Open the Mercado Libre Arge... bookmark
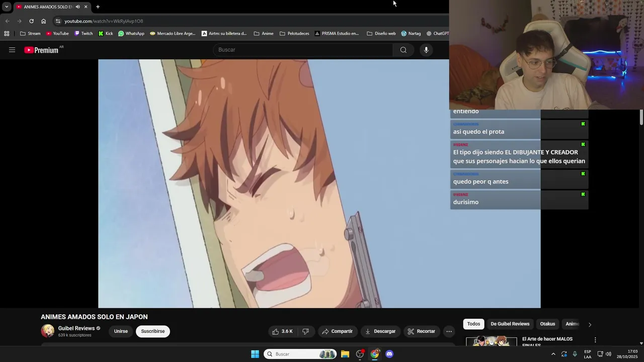The height and width of the screenshot is (362, 644). point(173,34)
